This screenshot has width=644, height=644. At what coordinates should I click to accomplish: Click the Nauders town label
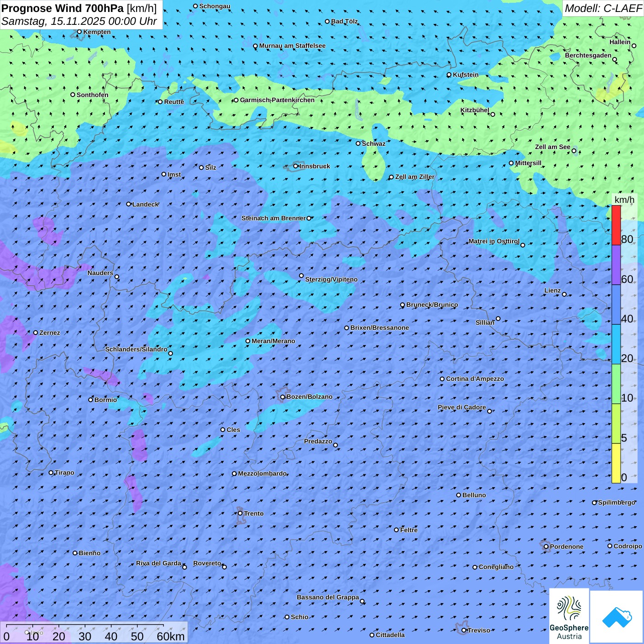tap(100, 273)
